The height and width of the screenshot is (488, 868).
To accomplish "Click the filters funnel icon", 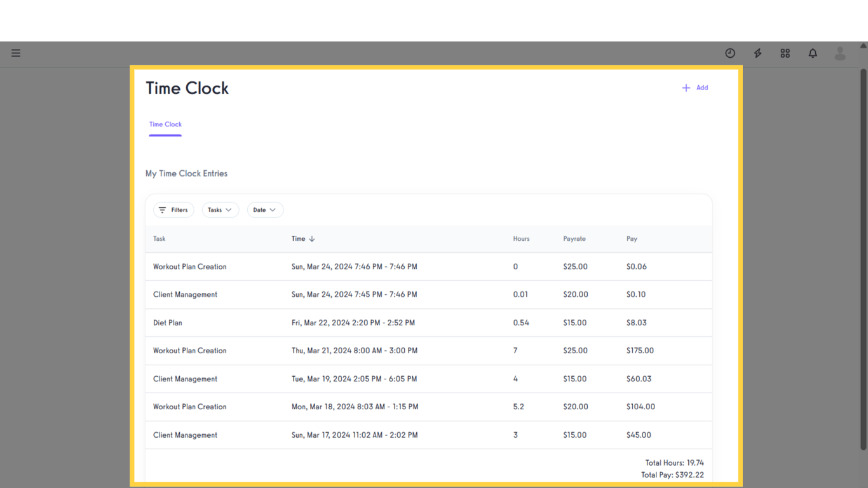I will [162, 210].
